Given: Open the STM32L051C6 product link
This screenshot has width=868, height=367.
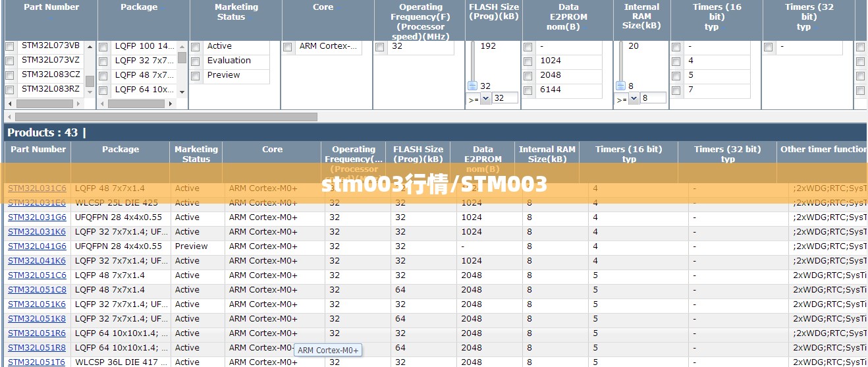Looking at the screenshot, I should click(37, 275).
